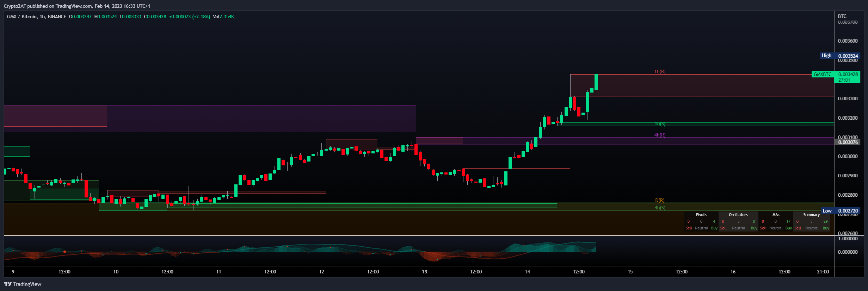Click the 0.003600 price axis label
This screenshot has height=291, width=868.
[x=848, y=41]
